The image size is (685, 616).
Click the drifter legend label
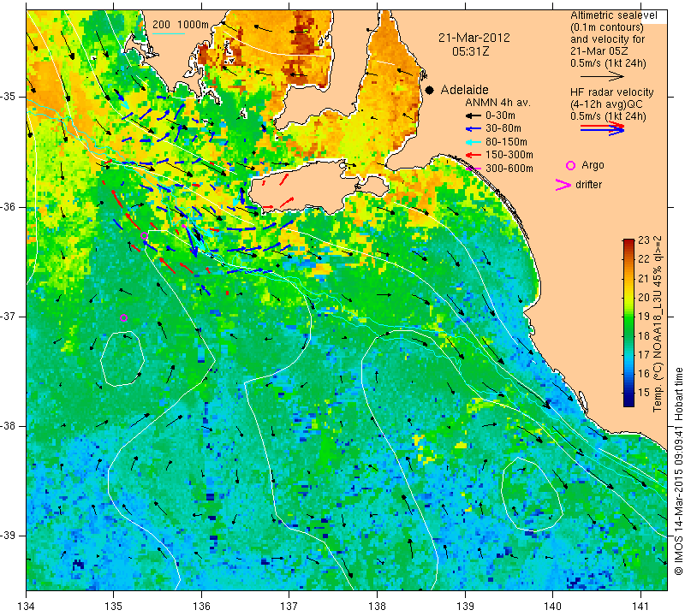[588, 185]
